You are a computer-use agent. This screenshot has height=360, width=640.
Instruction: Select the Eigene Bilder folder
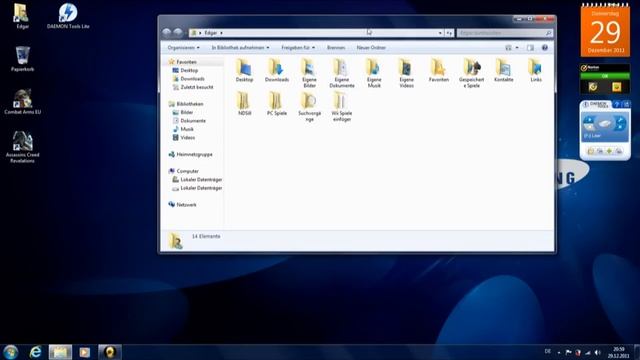point(309,73)
